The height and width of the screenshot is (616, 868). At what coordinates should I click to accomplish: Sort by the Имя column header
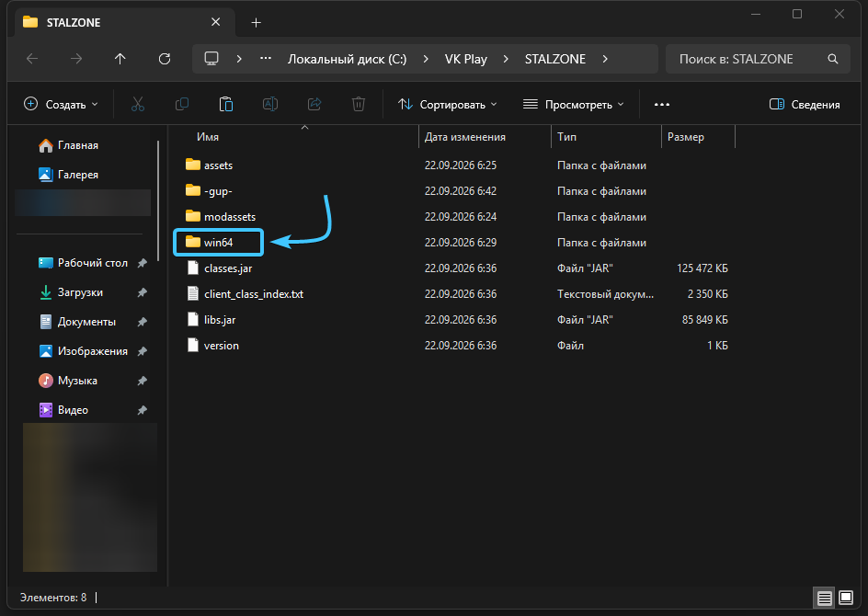[x=208, y=137]
